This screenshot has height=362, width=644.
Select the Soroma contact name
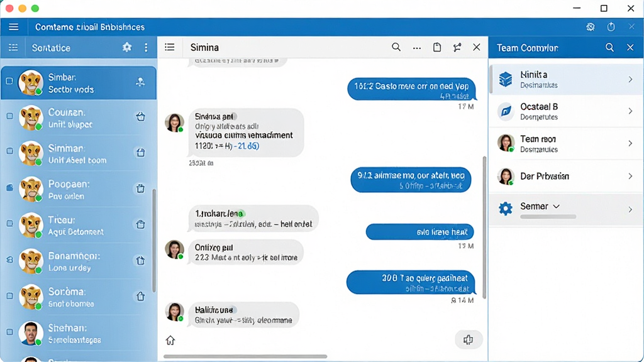click(x=67, y=292)
